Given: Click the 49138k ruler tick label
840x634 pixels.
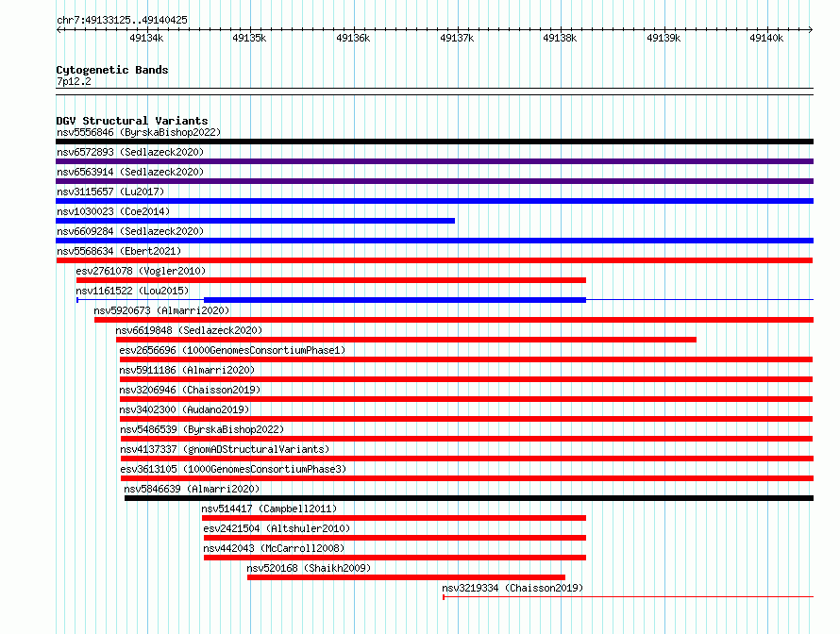Looking at the screenshot, I should click(560, 38).
